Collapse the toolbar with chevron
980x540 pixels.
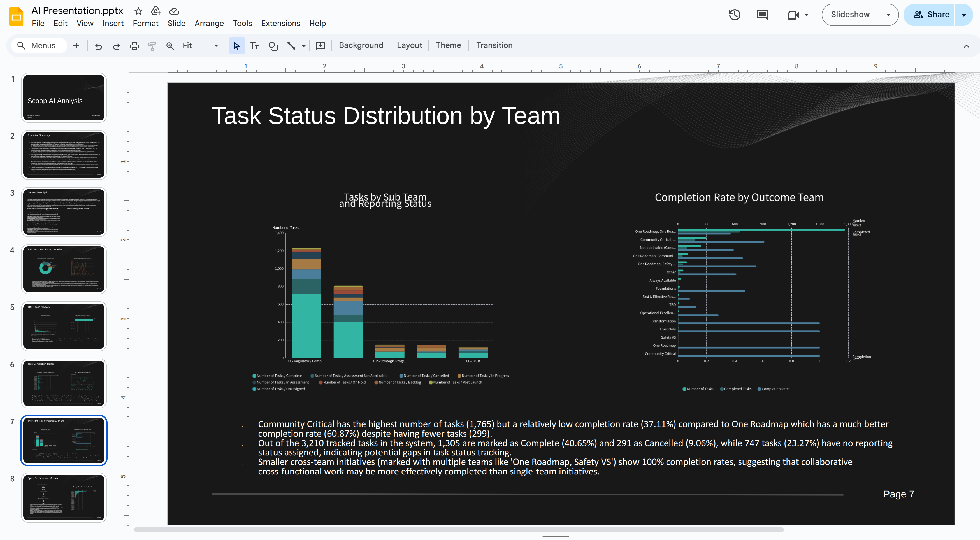coord(966,46)
